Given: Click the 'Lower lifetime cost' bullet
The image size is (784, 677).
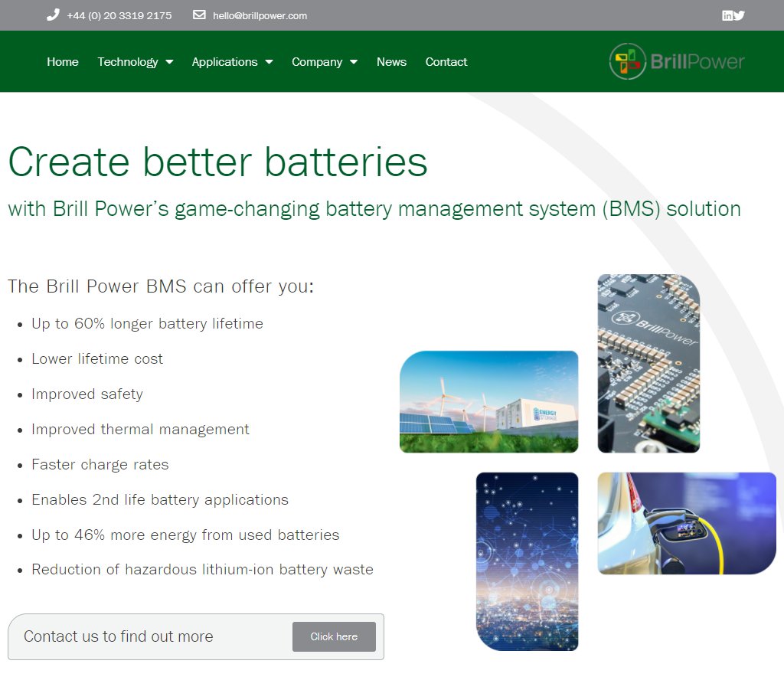Looking at the screenshot, I should (97, 358).
